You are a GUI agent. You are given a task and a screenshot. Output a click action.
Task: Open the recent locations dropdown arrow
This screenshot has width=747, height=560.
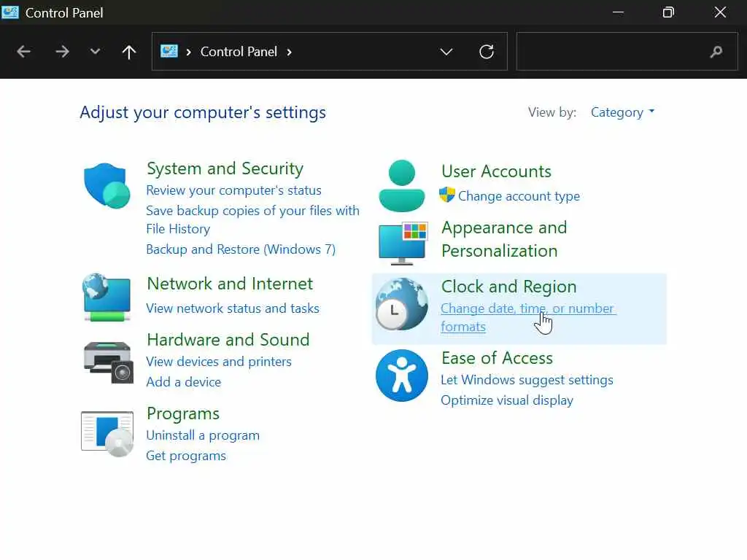click(x=96, y=52)
